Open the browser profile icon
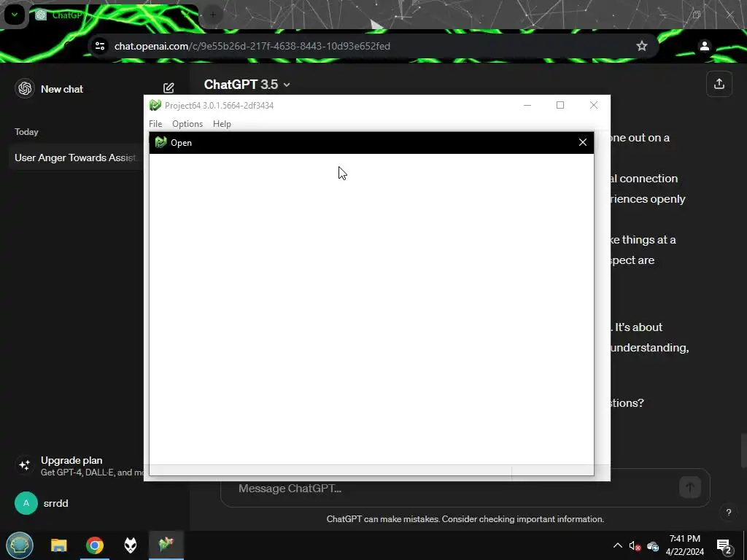The image size is (747, 560). pyautogui.click(x=704, y=46)
